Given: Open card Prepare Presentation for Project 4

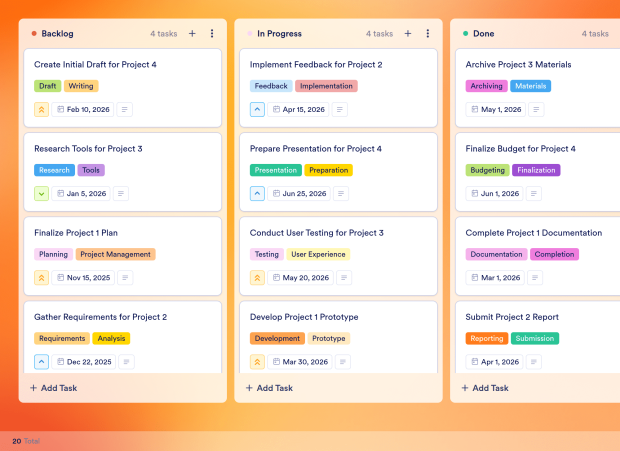Looking at the screenshot, I should 338,172.
